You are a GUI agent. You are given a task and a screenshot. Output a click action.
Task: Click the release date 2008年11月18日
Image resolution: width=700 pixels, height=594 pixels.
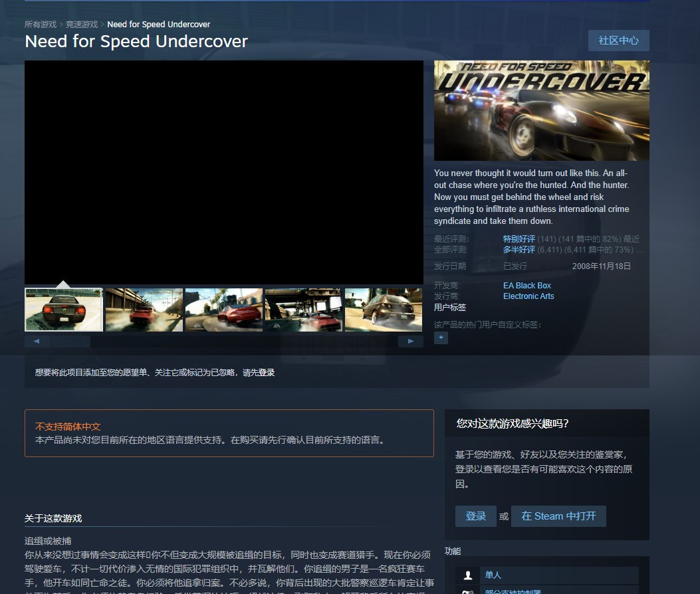(602, 266)
